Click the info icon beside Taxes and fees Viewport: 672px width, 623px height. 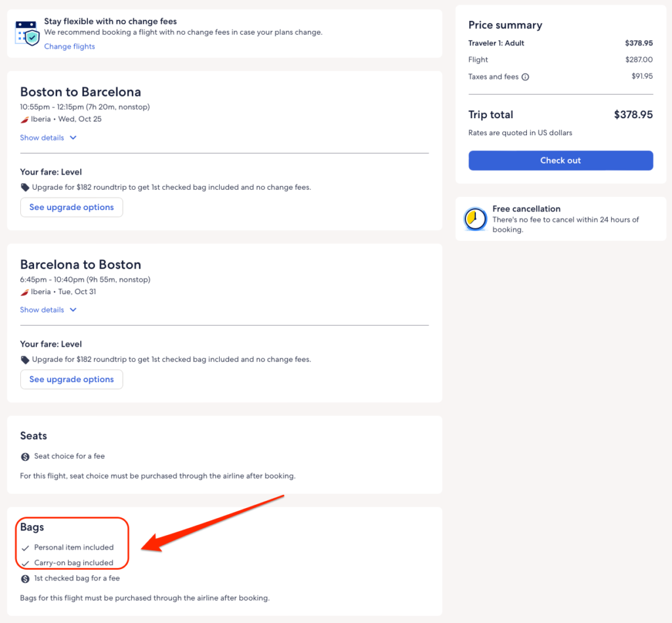pyautogui.click(x=525, y=77)
